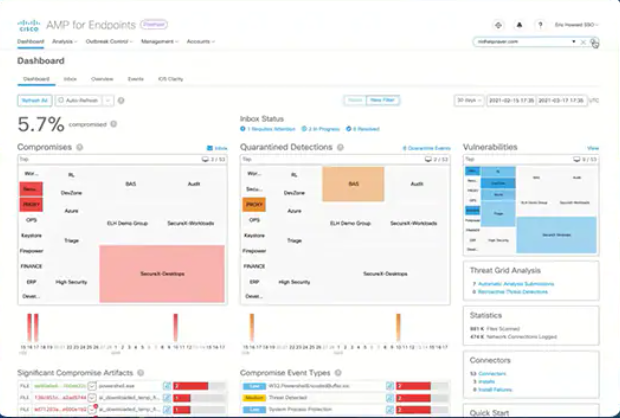
Task: Click the search magnifier icon
Action: pos(594,42)
